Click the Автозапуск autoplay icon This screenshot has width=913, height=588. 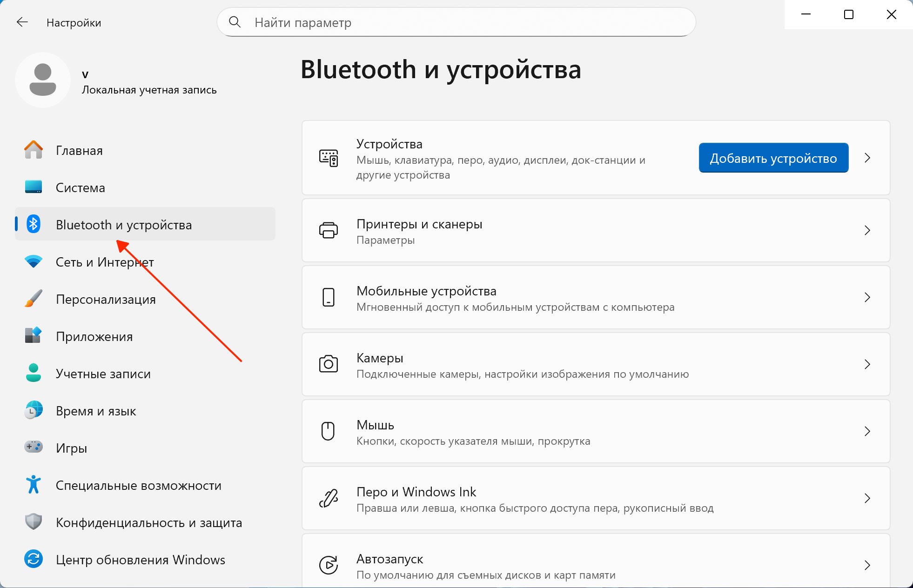pos(329,565)
